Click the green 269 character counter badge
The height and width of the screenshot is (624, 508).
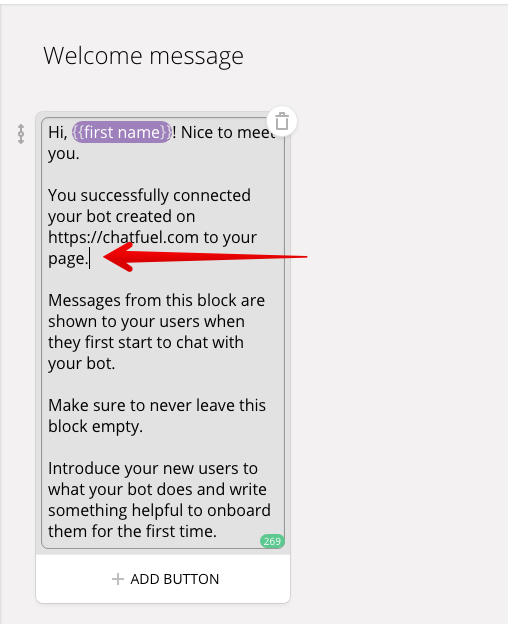pyautogui.click(x=272, y=541)
